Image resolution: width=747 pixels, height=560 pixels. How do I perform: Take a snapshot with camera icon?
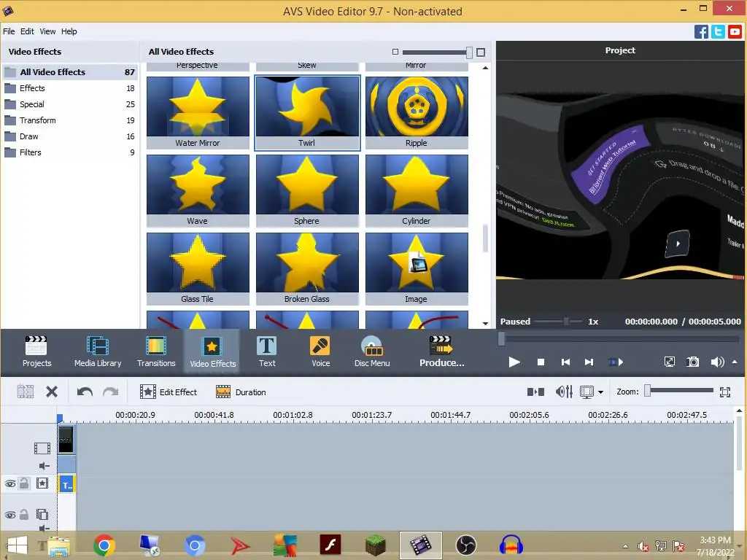click(x=693, y=362)
